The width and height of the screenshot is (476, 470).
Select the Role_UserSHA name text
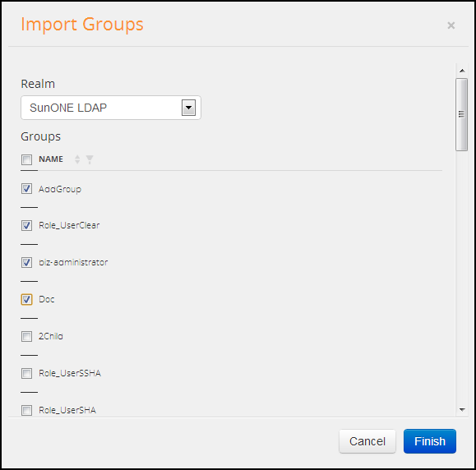click(67, 411)
